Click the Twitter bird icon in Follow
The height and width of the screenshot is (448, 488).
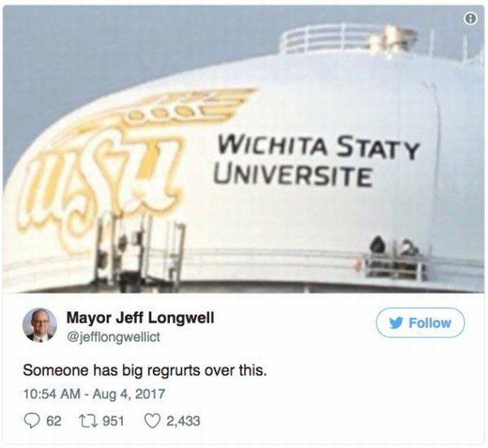(x=396, y=323)
